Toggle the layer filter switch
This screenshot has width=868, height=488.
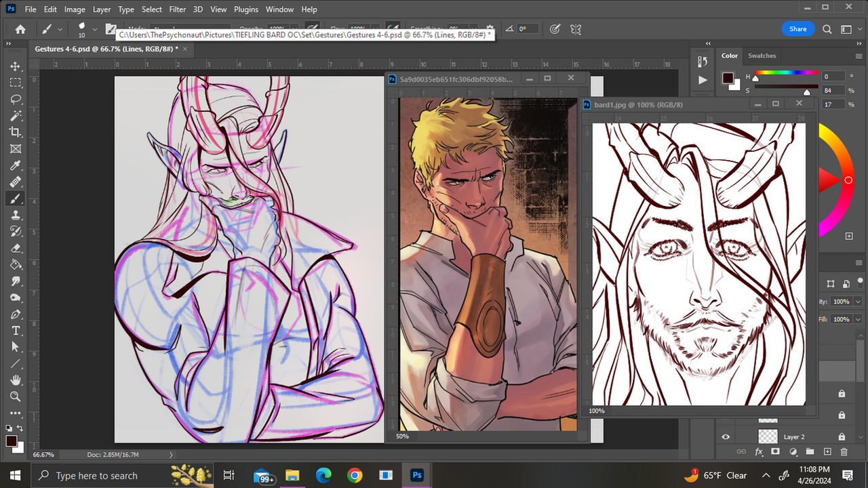point(859,284)
